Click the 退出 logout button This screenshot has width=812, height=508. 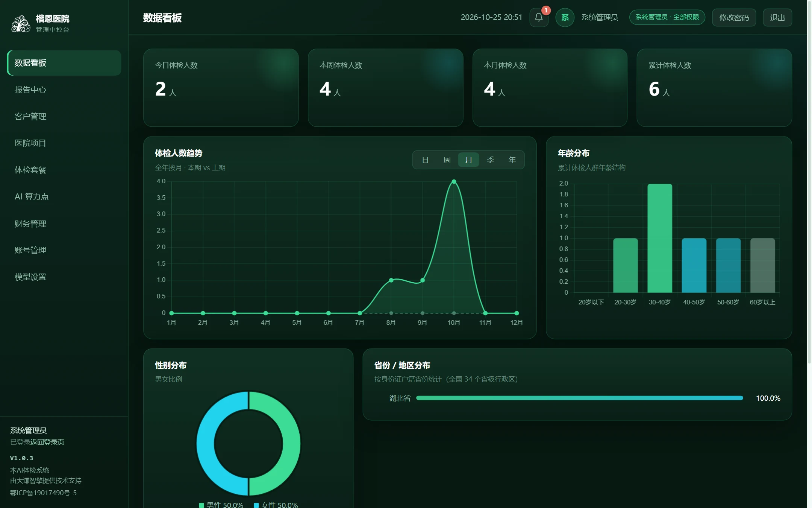(777, 18)
